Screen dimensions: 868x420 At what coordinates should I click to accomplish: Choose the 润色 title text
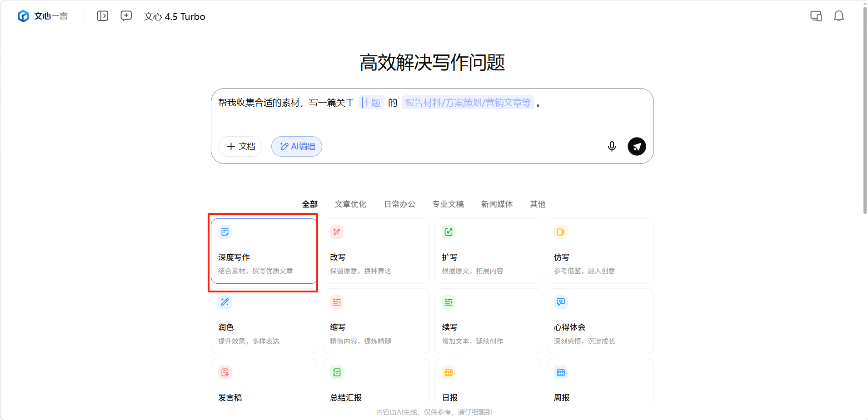pos(226,327)
